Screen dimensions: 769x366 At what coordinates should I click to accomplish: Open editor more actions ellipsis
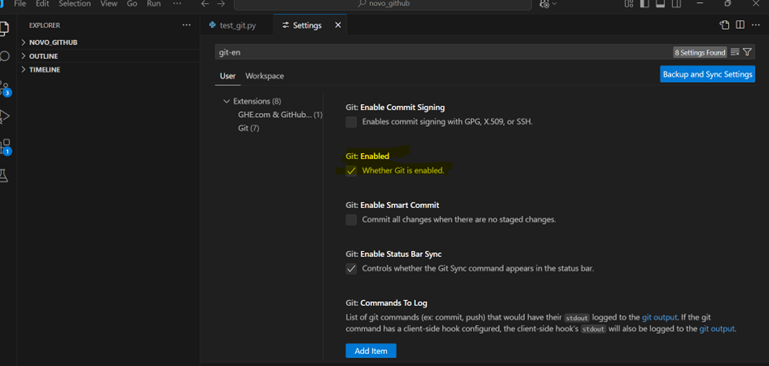(x=755, y=25)
